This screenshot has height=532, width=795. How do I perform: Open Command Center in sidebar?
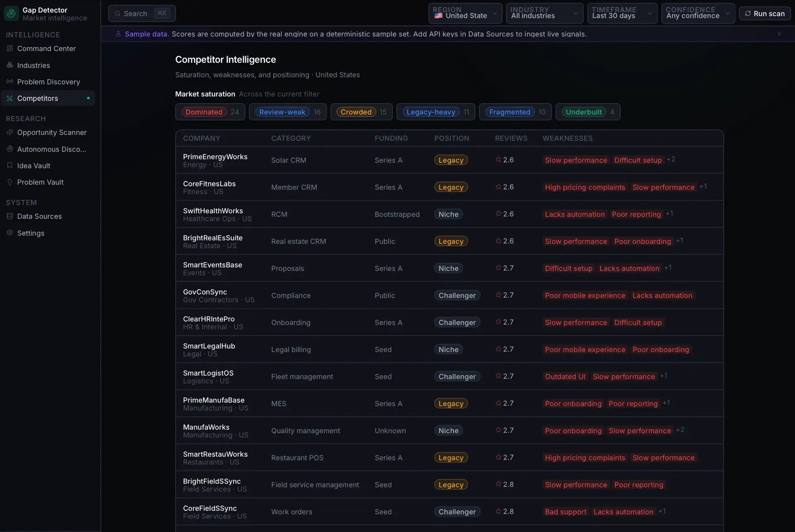48,48
